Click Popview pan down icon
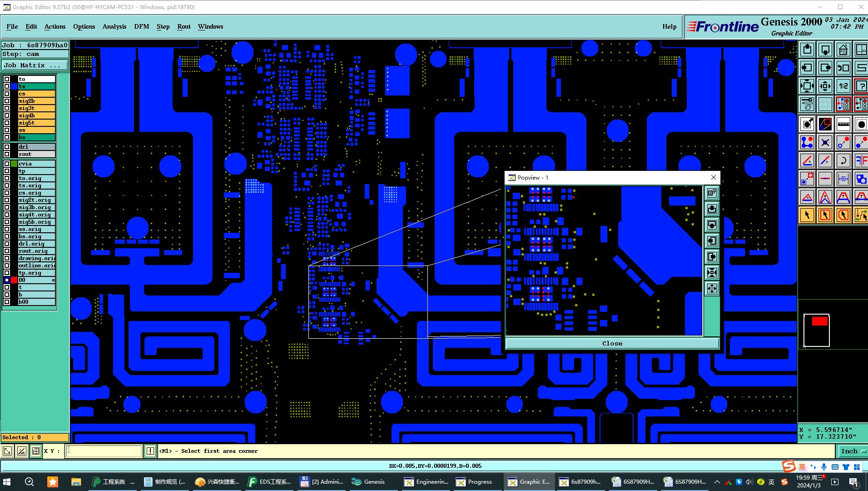 pos(712,225)
